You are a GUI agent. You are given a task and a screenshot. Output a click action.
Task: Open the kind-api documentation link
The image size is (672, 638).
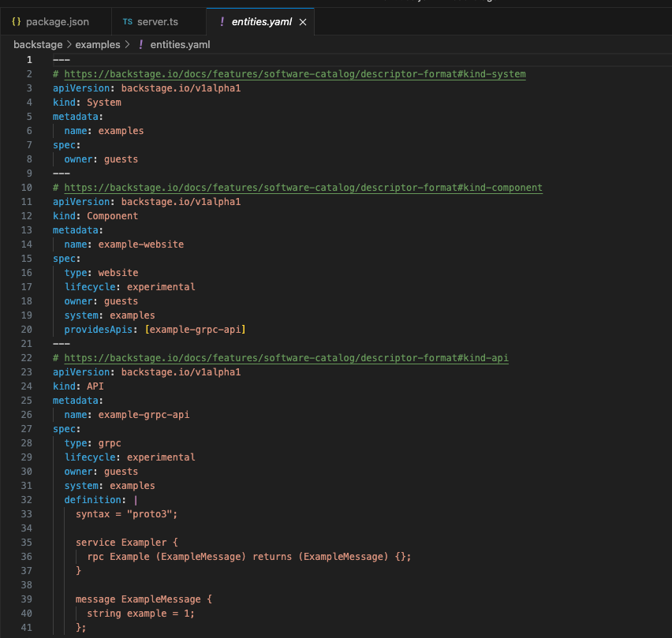tap(286, 358)
